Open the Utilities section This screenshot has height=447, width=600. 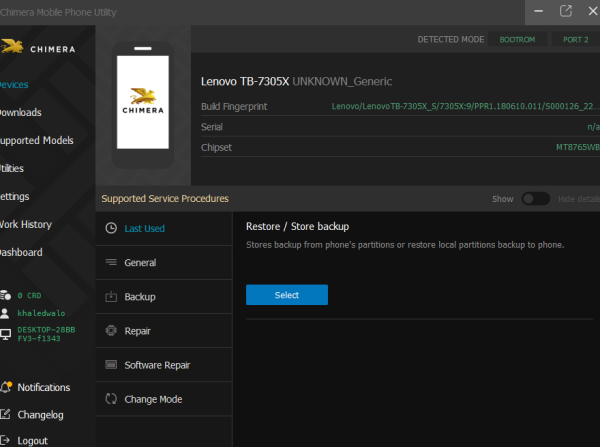tap(12, 168)
